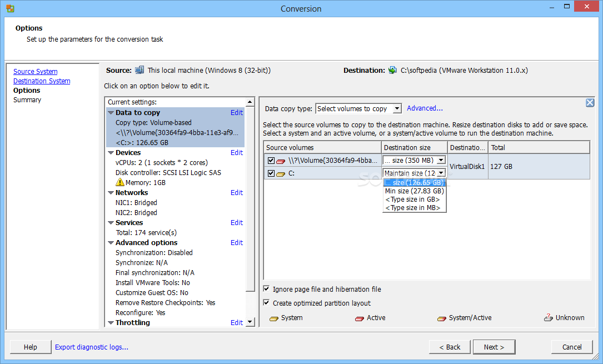Select the Total: 174 service(s) row
This screenshot has height=364, width=603.
tap(176, 232)
